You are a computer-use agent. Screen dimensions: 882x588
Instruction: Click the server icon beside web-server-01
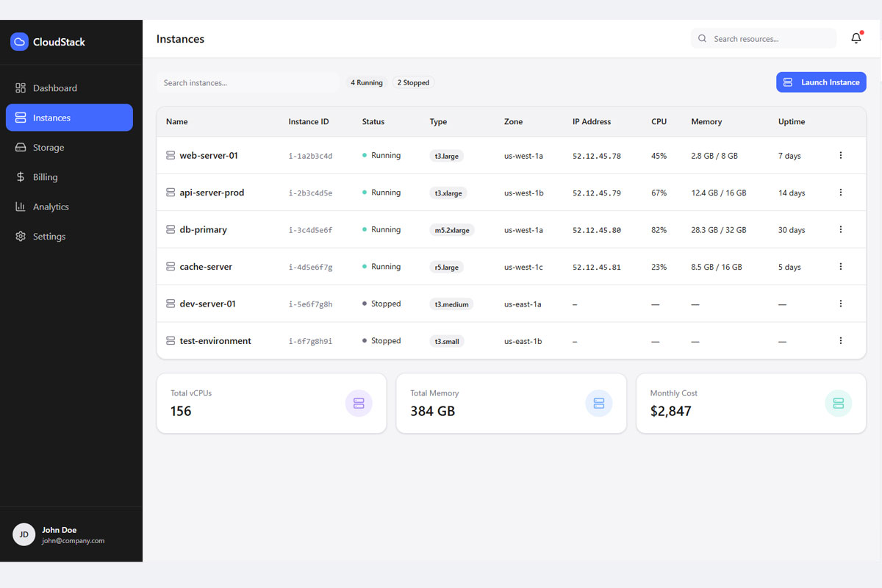(171, 156)
